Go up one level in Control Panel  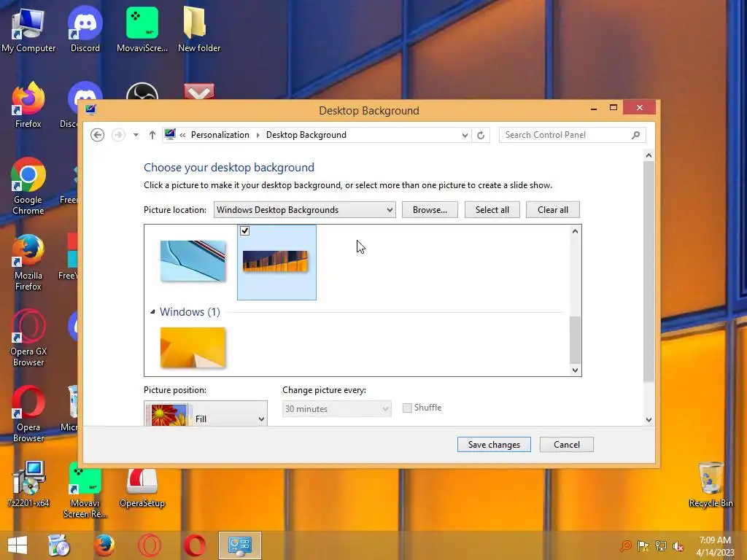click(x=152, y=135)
